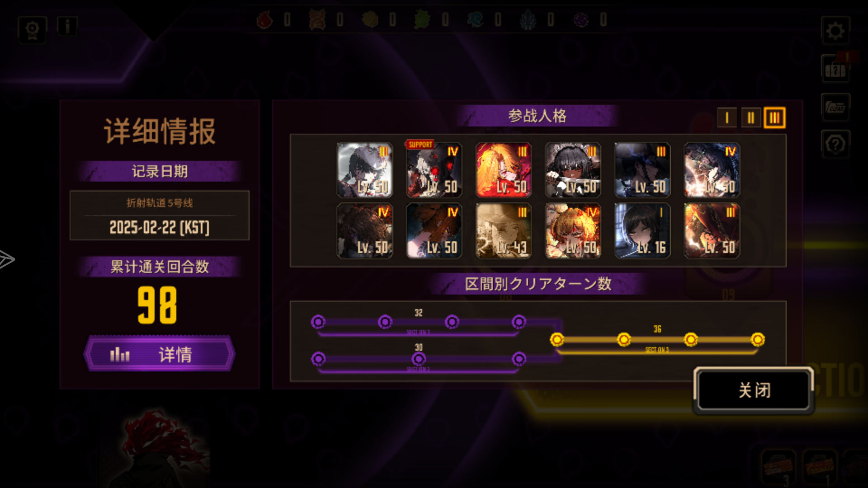Click the medal badge icon top left
The width and height of the screenshot is (868, 488).
(x=32, y=30)
